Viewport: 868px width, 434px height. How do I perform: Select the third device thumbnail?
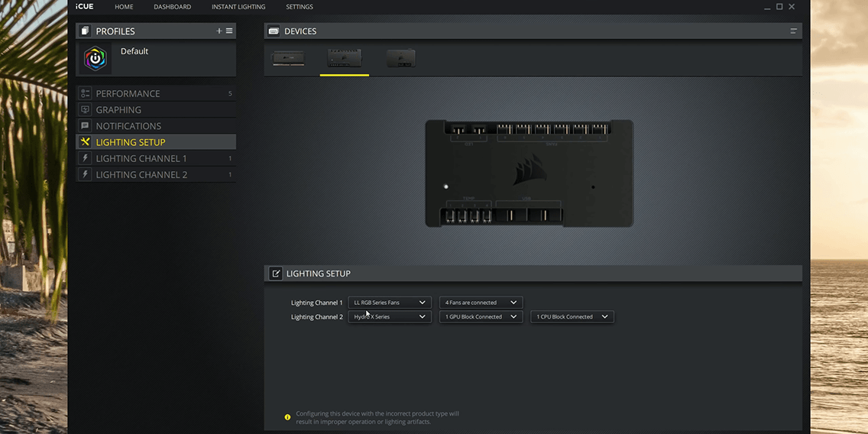401,58
